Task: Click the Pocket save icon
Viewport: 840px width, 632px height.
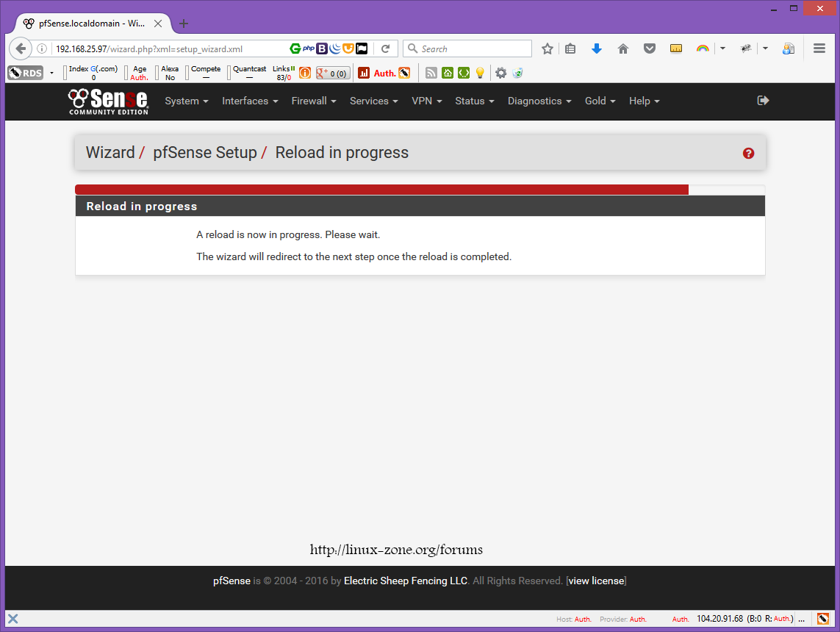Action: (650, 49)
